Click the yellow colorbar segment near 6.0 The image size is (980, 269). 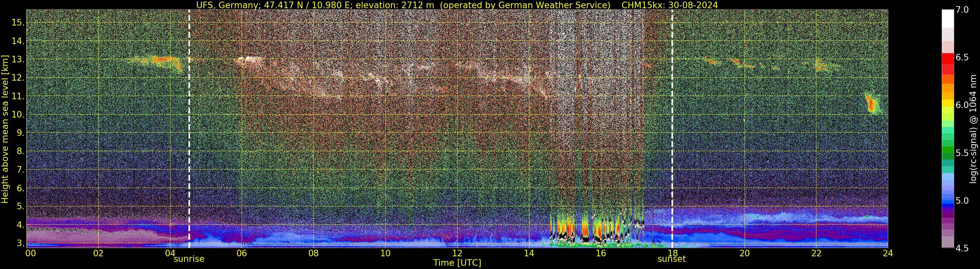pos(948,103)
